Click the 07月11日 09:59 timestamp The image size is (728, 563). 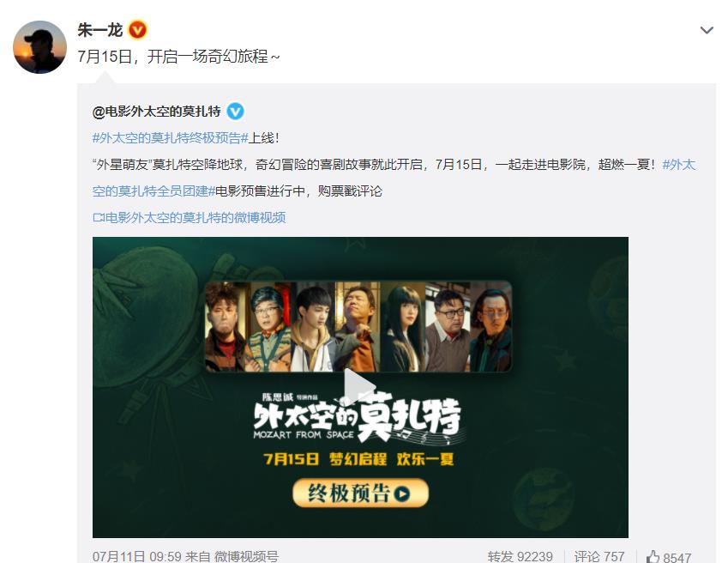coord(137,556)
